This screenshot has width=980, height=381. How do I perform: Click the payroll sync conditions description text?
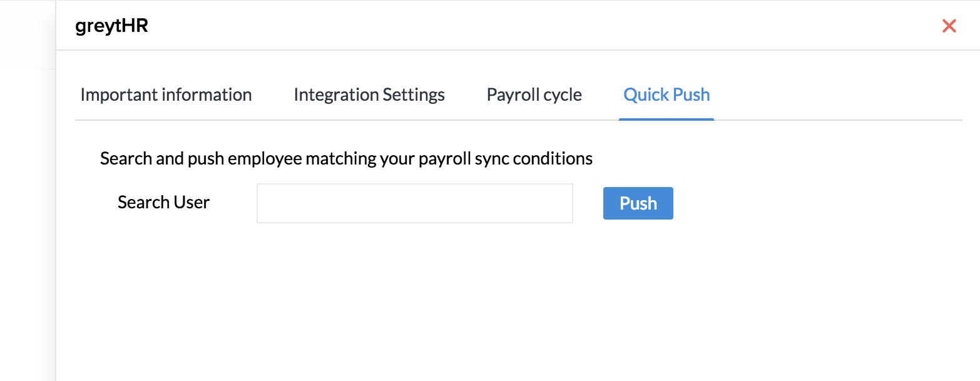click(346, 159)
